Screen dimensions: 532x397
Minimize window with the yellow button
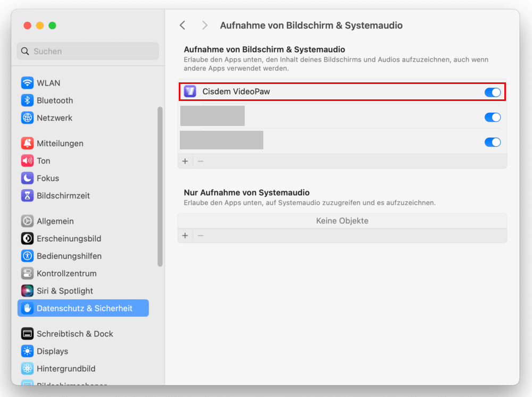coord(40,26)
